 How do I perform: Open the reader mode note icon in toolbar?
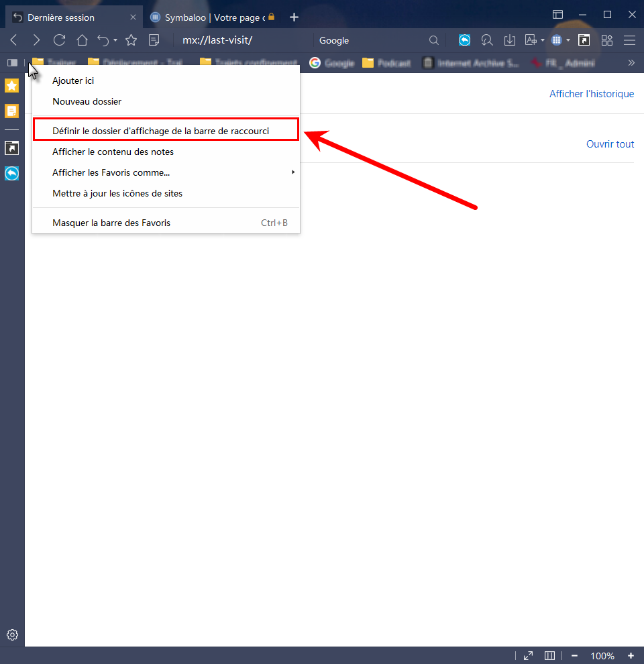154,40
